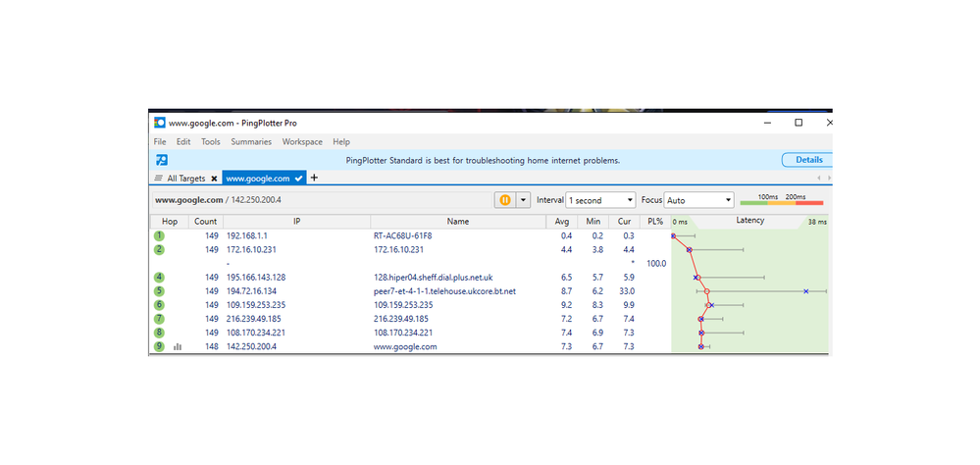Open the Focus Auto dropdown

click(699, 200)
